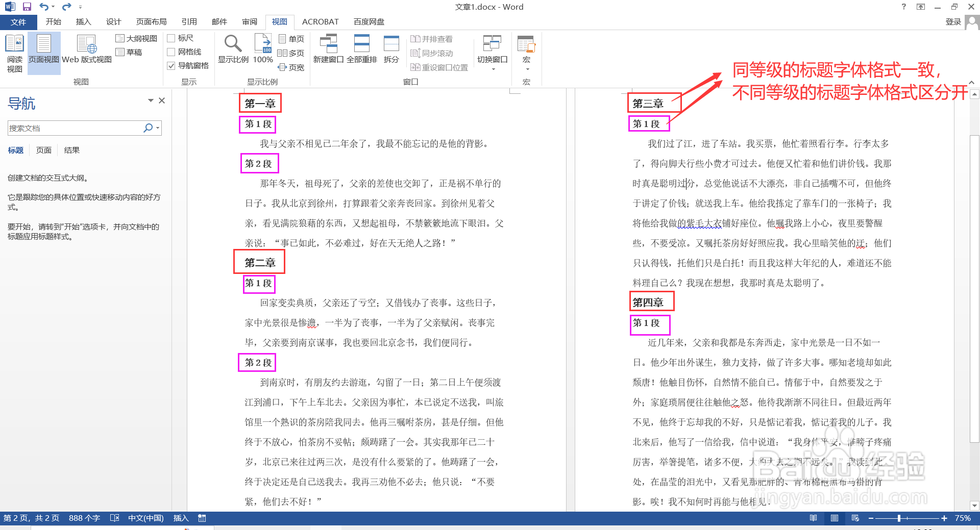This screenshot has height=530, width=980.
Task: Switch to Print Layout from status bar
Action: point(835,518)
